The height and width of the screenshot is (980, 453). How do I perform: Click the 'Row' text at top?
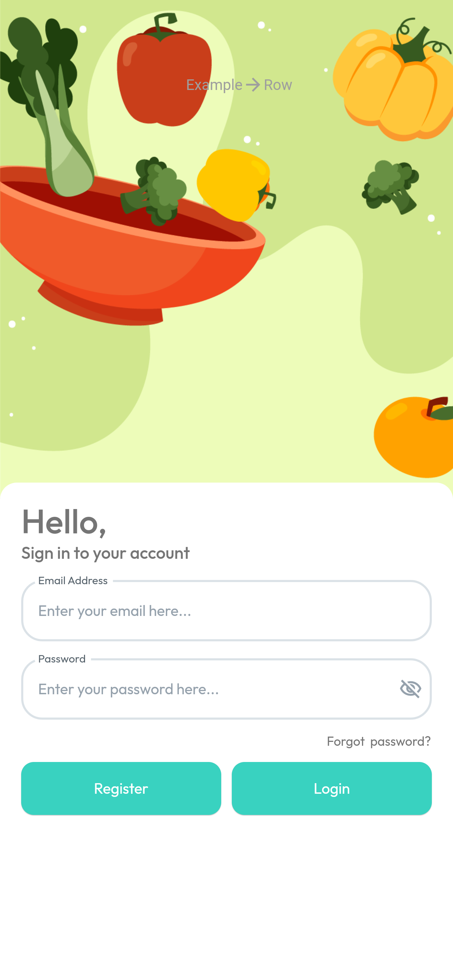click(278, 85)
